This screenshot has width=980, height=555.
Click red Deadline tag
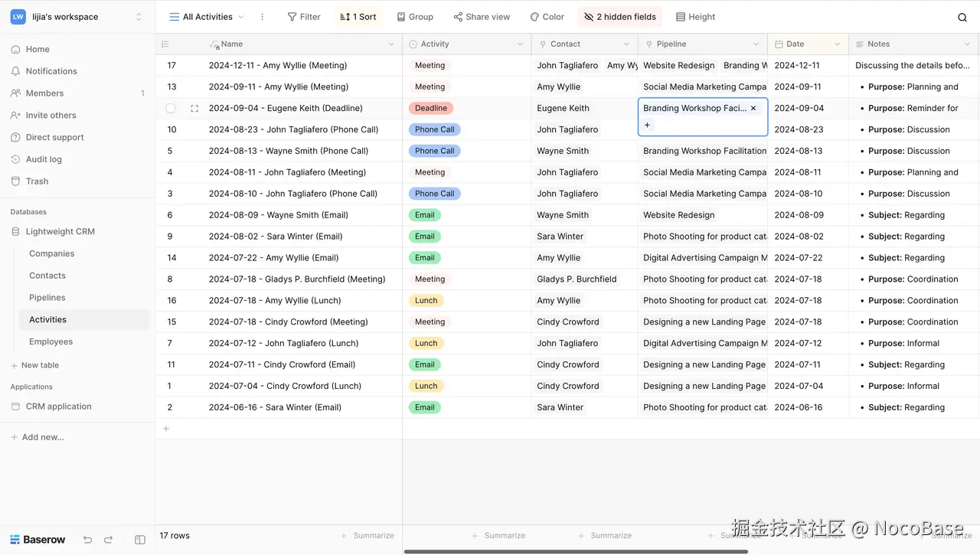(431, 109)
